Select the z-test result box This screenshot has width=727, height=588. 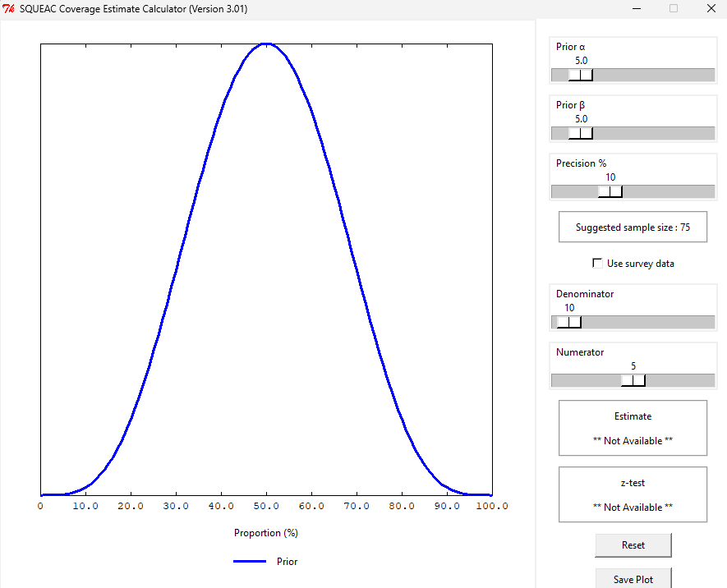633,494
